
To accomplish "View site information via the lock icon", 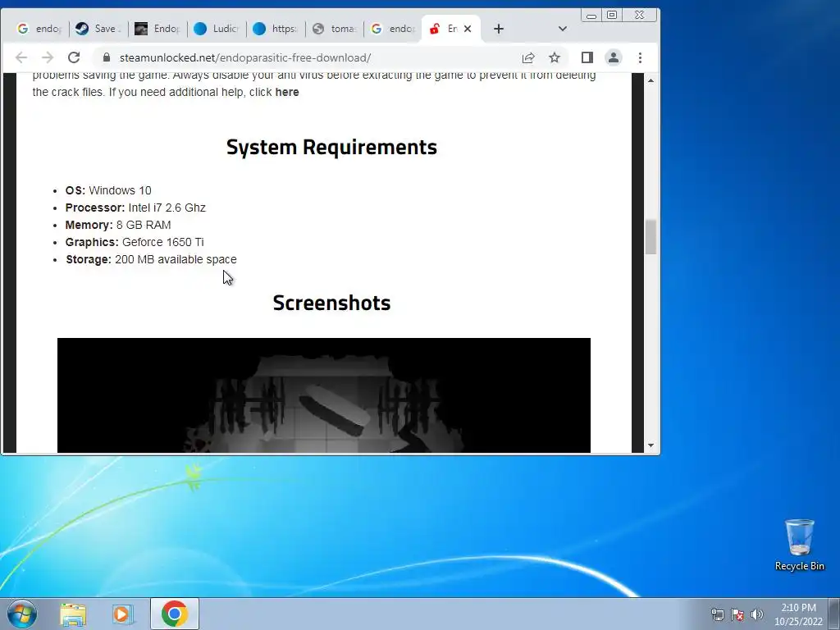I will (106, 58).
